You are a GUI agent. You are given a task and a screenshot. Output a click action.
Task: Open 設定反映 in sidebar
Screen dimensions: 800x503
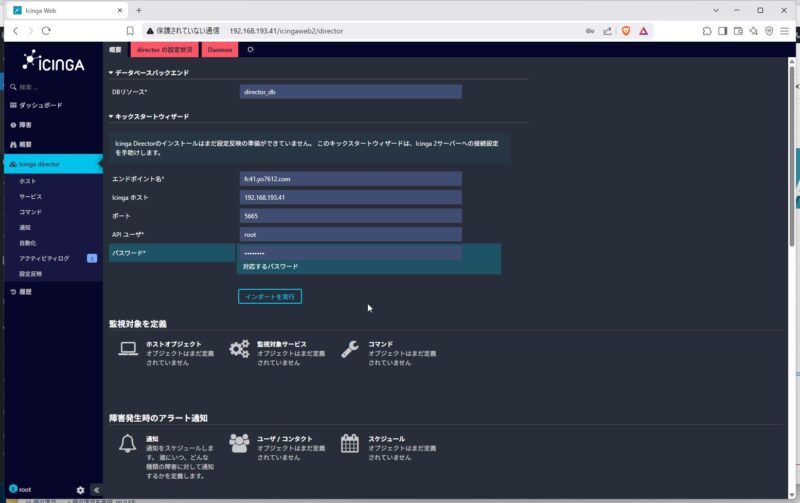pyautogui.click(x=31, y=274)
